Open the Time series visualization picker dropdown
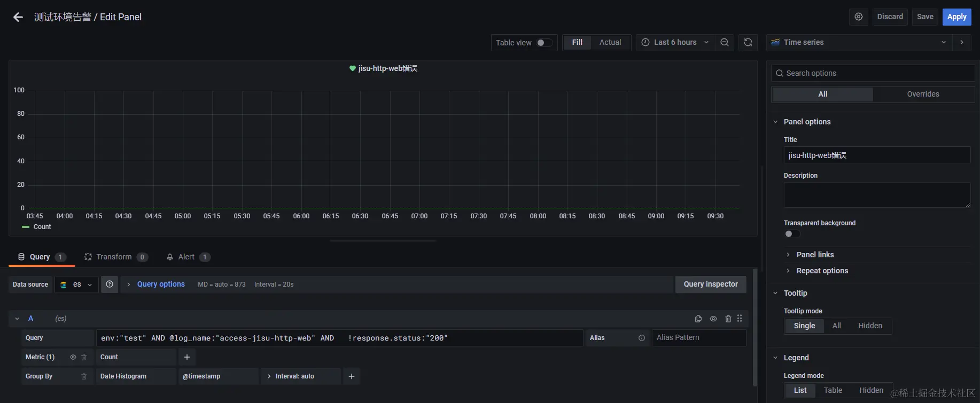The height and width of the screenshot is (403, 980). pyautogui.click(x=859, y=42)
